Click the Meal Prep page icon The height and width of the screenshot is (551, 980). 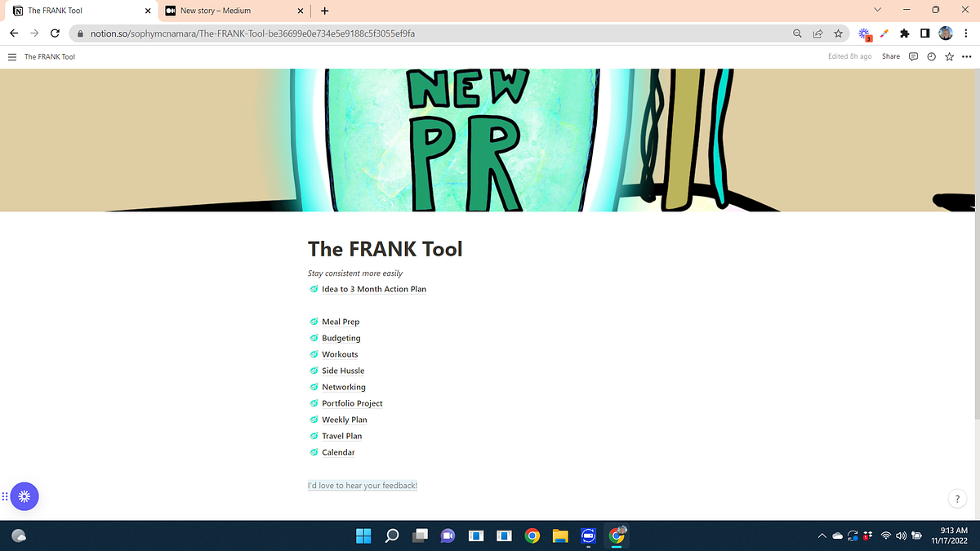313,322
